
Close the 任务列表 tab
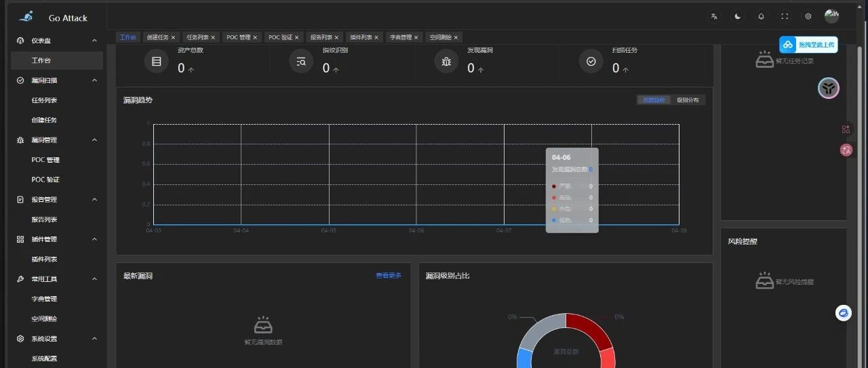tap(213, 37)
